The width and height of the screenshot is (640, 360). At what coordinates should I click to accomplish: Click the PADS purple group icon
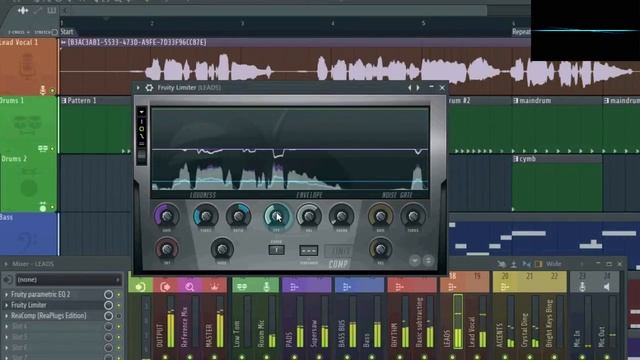pos(294,287)
